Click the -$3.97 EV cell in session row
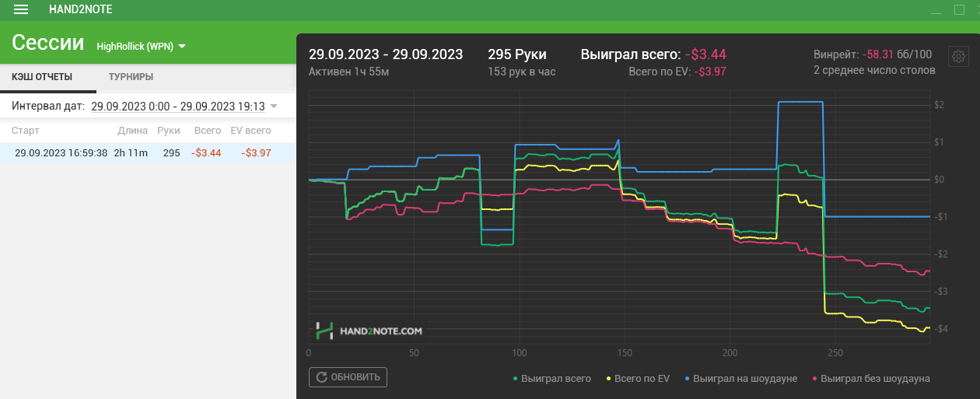 pyautogui.click(x=256, y=153)
